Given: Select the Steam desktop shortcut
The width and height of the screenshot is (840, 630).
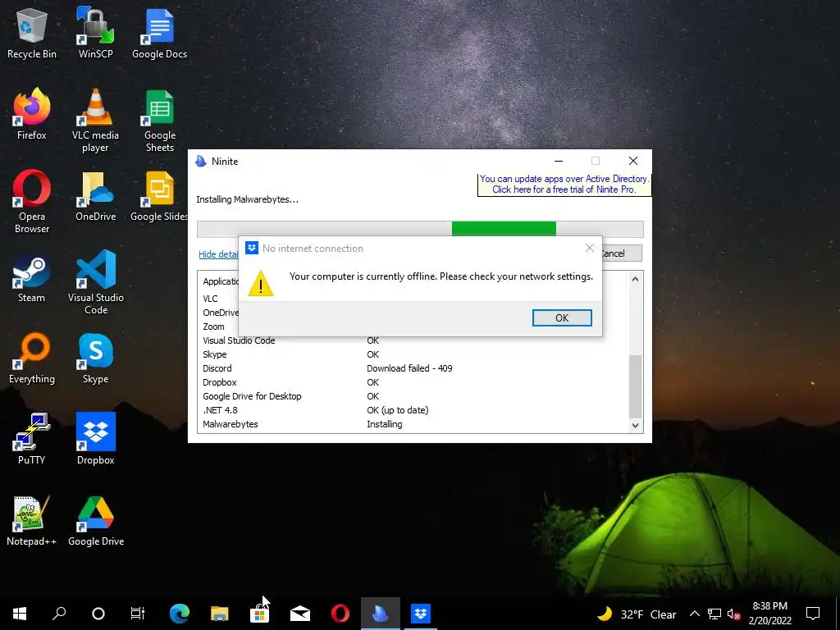Looking at the screenshot, I should [x=32, y=277].
